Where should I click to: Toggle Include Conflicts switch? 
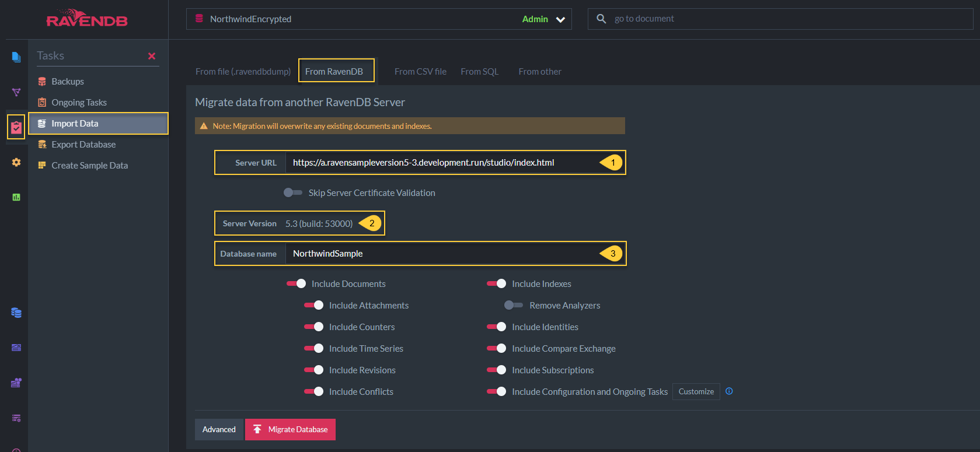[314, 391]
